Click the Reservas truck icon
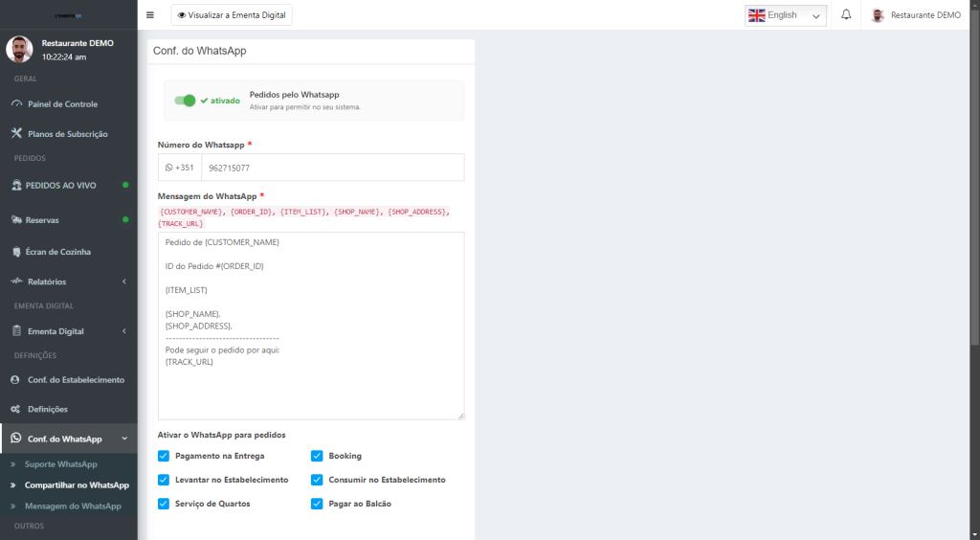The image size is (980, 540). tap(16, 220)
